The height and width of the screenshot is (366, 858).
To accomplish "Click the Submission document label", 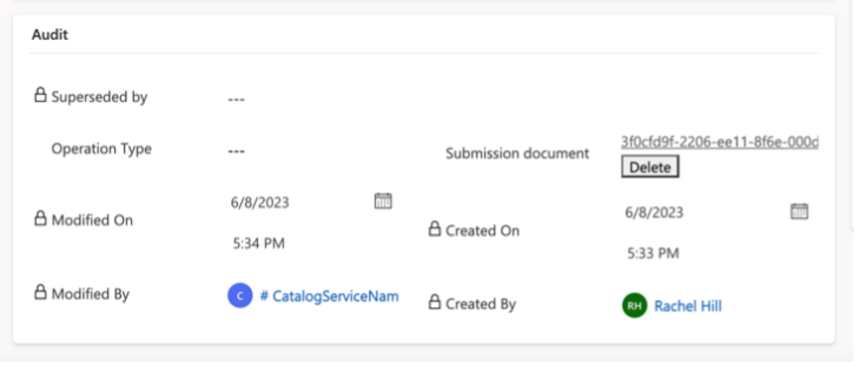I will click(517, 154).
